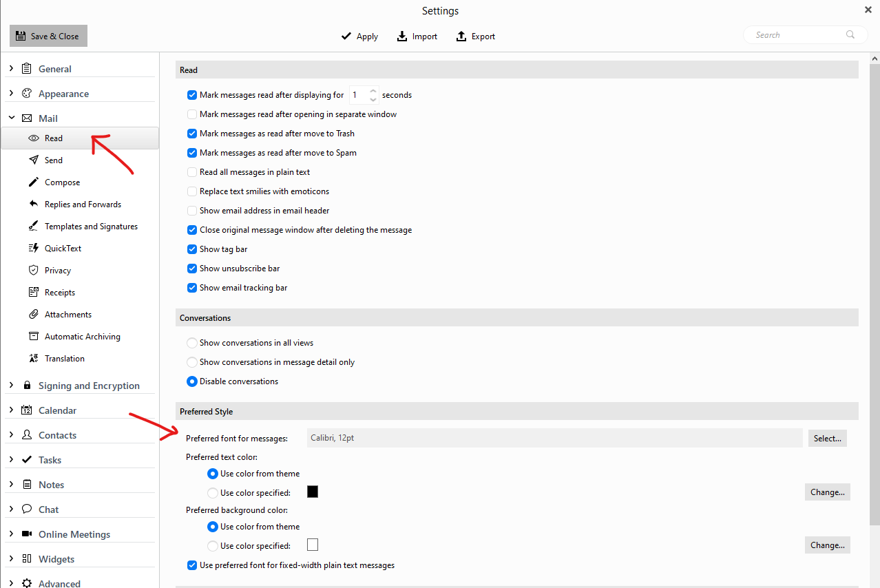Viewport: 880px width, 588px height.
Task: Click the Automatic Archiving icon
Action: [34, 336]
